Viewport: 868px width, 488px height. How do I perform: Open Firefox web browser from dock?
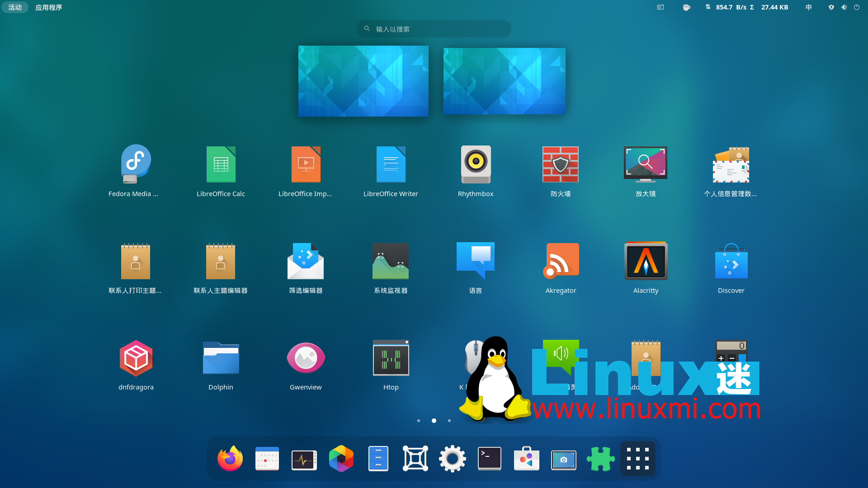coord(230,458)
